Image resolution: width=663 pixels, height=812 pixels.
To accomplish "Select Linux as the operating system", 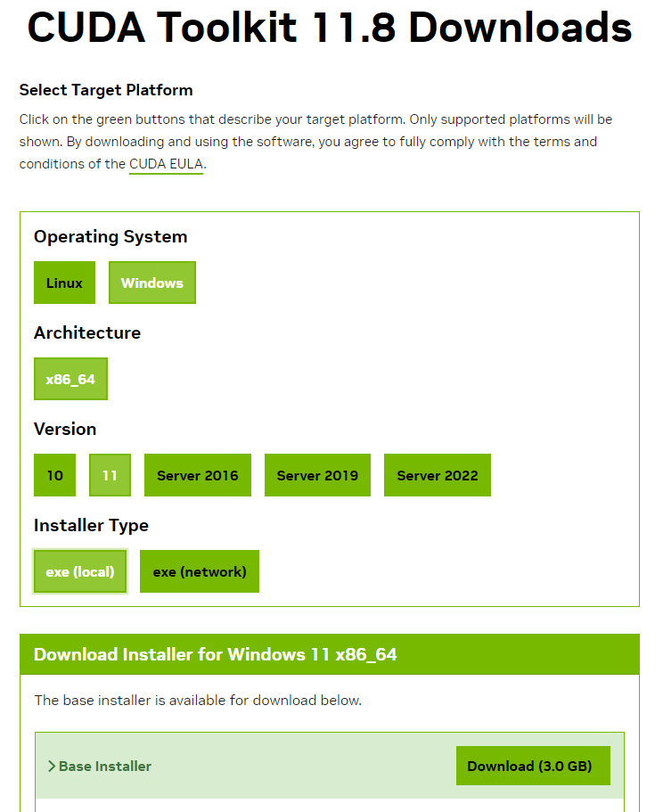I will (x=64, y=282).
